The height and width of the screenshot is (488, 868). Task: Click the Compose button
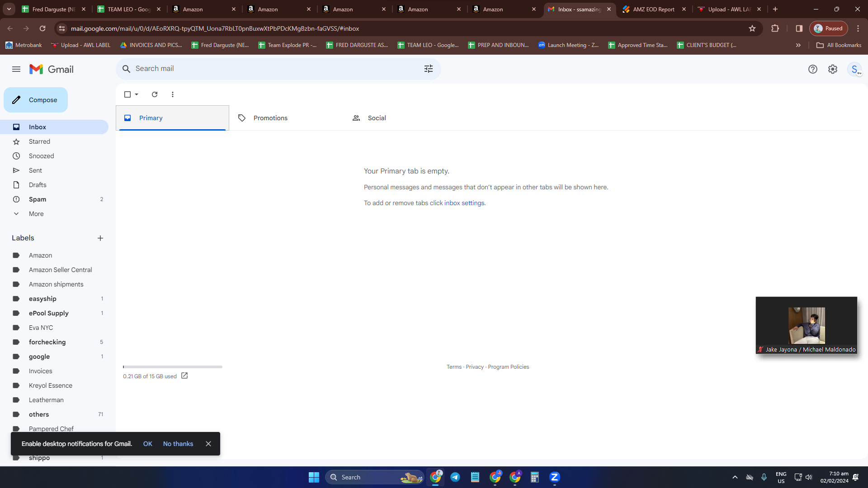(x=36, y=100)
